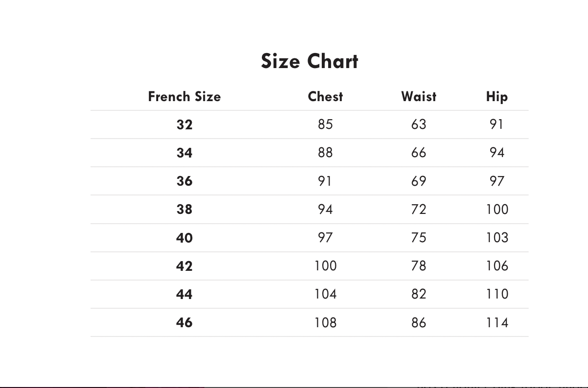Select French size 42 row label

[184, 266]
